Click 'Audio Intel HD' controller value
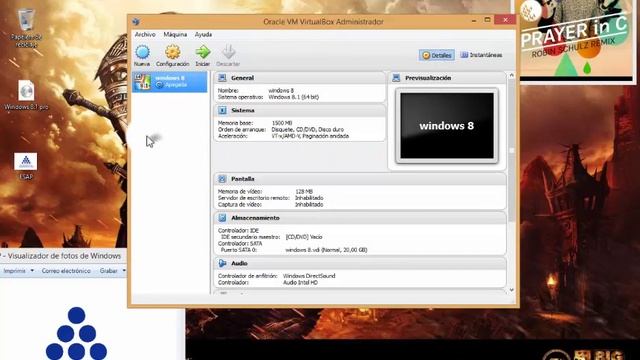The height and width of the screenshot is (360, 640). (x=300, y=282)
